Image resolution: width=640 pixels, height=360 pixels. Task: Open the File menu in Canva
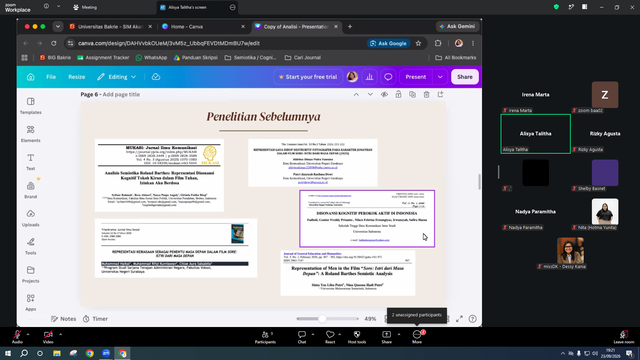click(x=51, y=77)
